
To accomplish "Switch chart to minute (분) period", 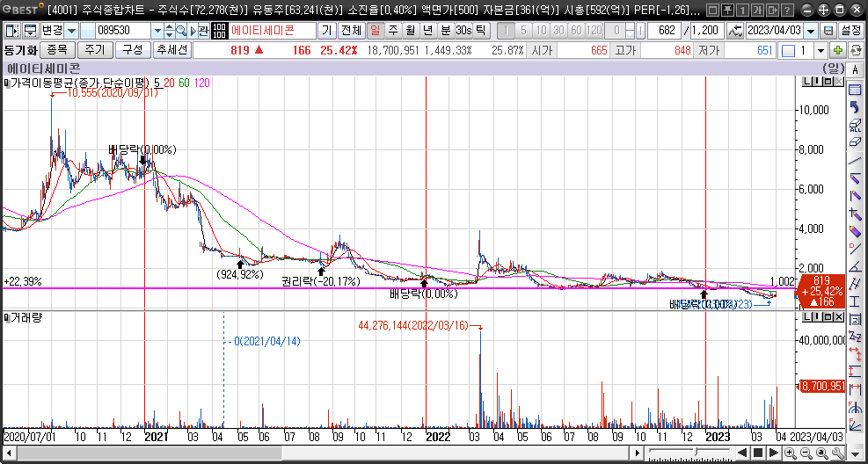I will (444, 31).
